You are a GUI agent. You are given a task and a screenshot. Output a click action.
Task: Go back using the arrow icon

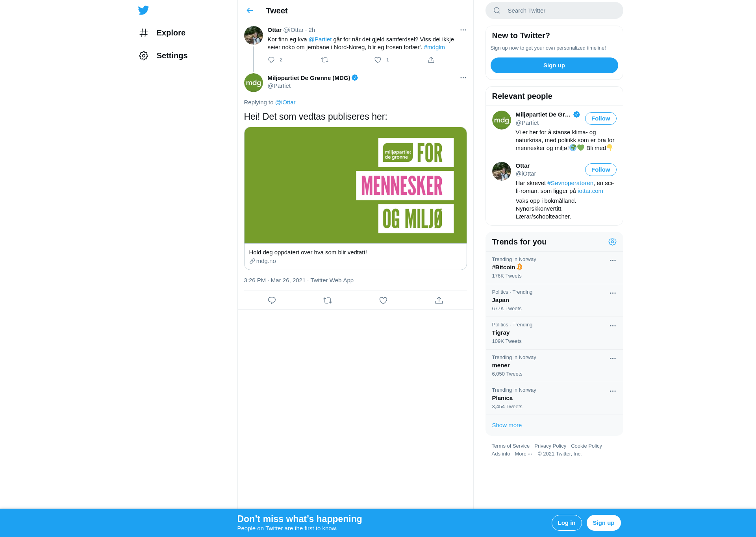coord(250,11)
